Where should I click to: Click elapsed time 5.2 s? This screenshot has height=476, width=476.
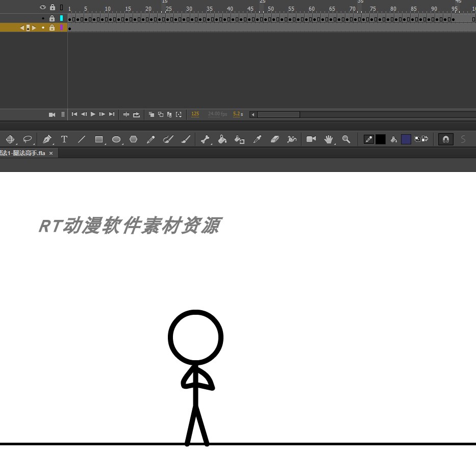point(238,114)
